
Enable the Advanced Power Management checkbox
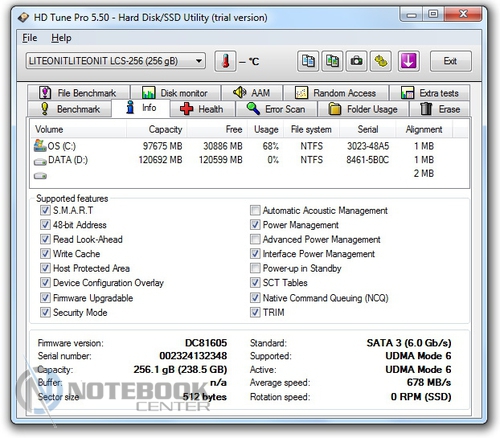(255, 239)
